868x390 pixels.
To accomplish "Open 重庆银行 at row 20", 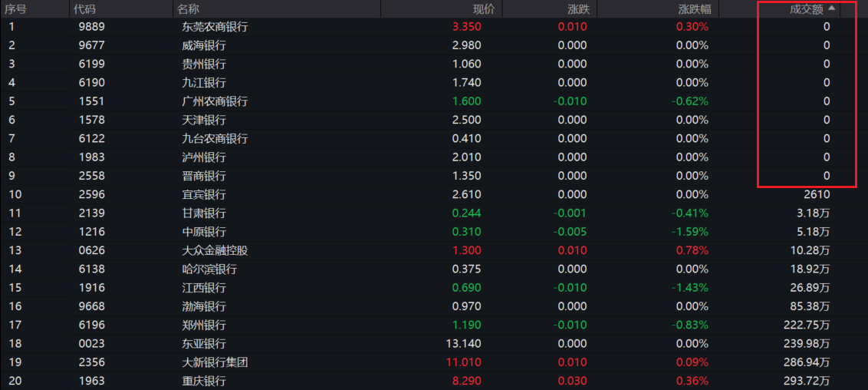I will click(x=204, y=381).
